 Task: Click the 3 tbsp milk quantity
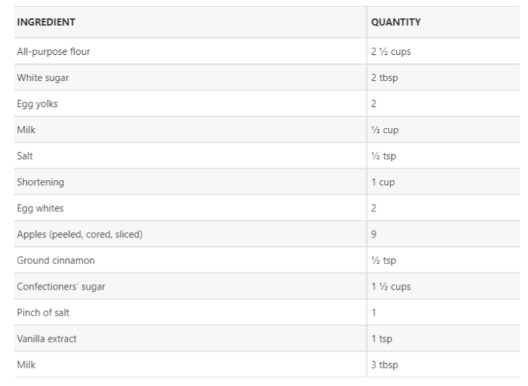point(385,365)
